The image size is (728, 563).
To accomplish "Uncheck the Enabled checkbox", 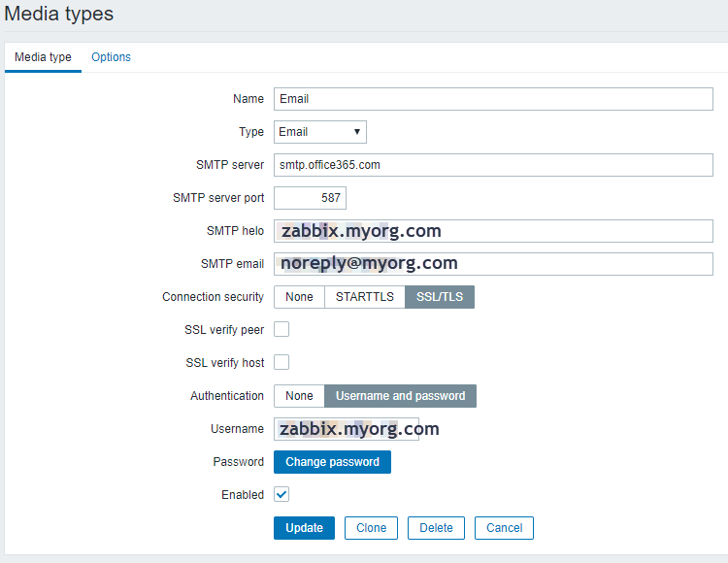I will [281, 495].
